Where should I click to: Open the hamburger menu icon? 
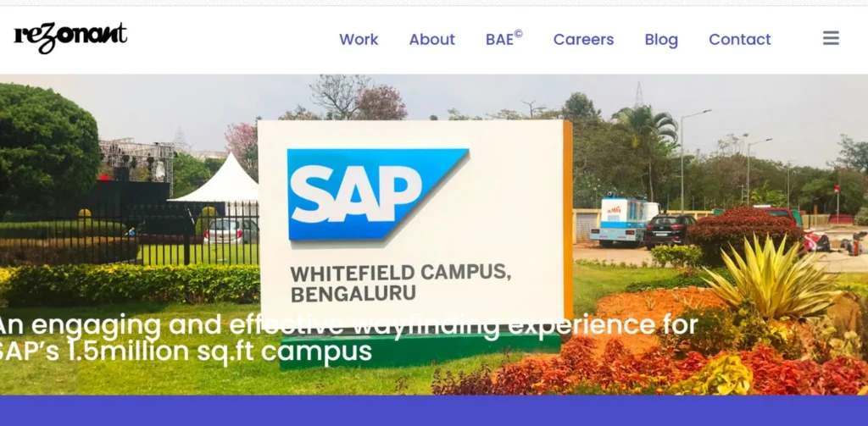click(x=831, y=38)
